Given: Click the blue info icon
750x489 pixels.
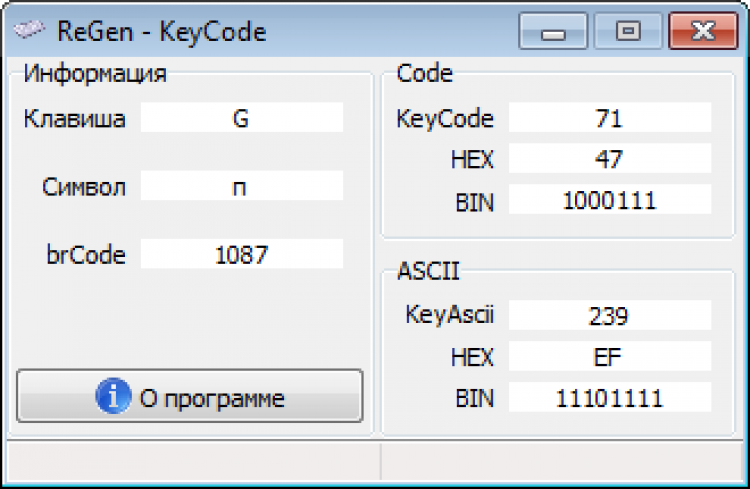Looking at the screenshot, I should click(x=113, y=397).
